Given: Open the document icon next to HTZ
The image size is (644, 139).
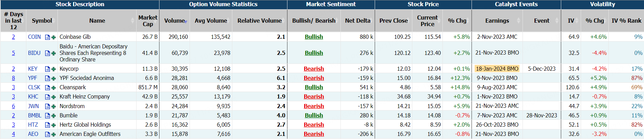Looking at the screenshot, I should (48, 125).
